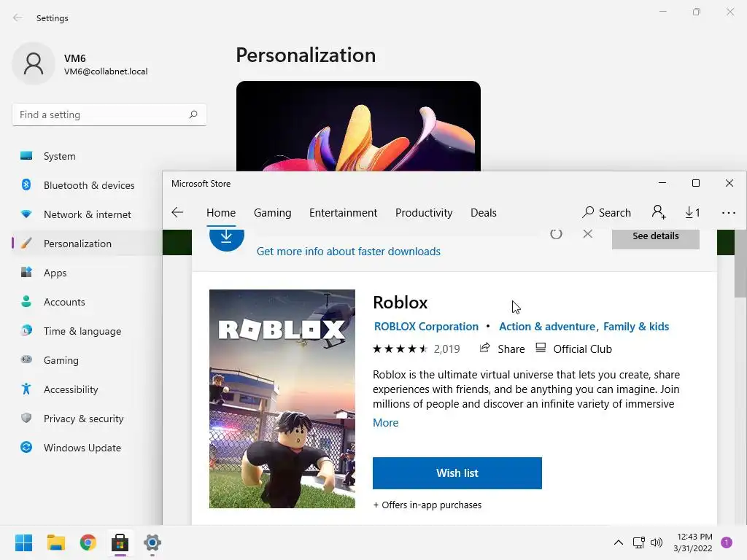
Task: Open the Official Club icon
Action: click(541, 348)
